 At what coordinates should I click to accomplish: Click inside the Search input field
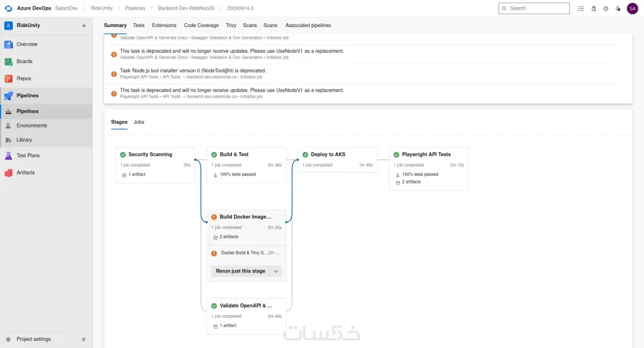tap(534, 8)
